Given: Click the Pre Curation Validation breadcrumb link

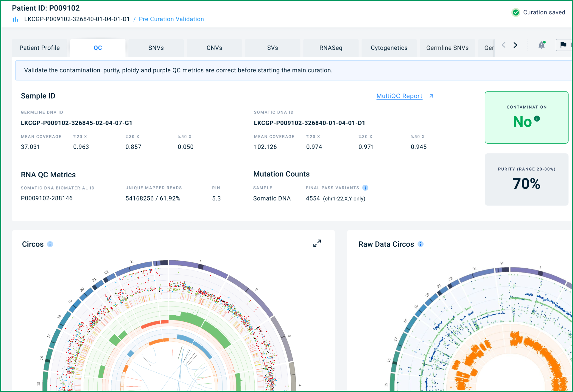Looking at the screenshot, I should 171,19.
